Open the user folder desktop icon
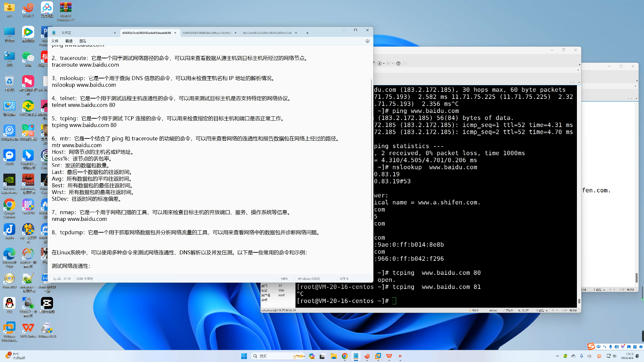Image resolution: width=644 pixels, height=362 pixels. click(x=9, y=10)
